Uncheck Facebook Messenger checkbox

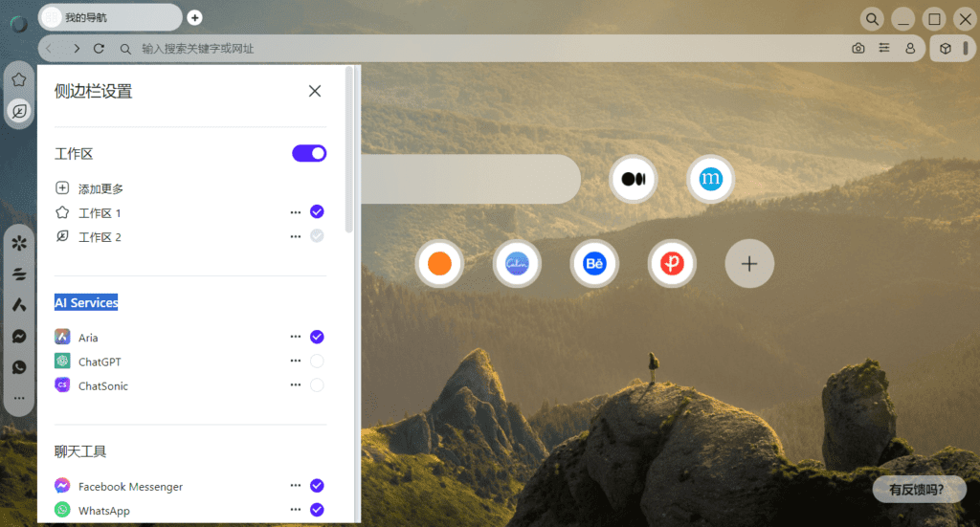tap(317, 485)
